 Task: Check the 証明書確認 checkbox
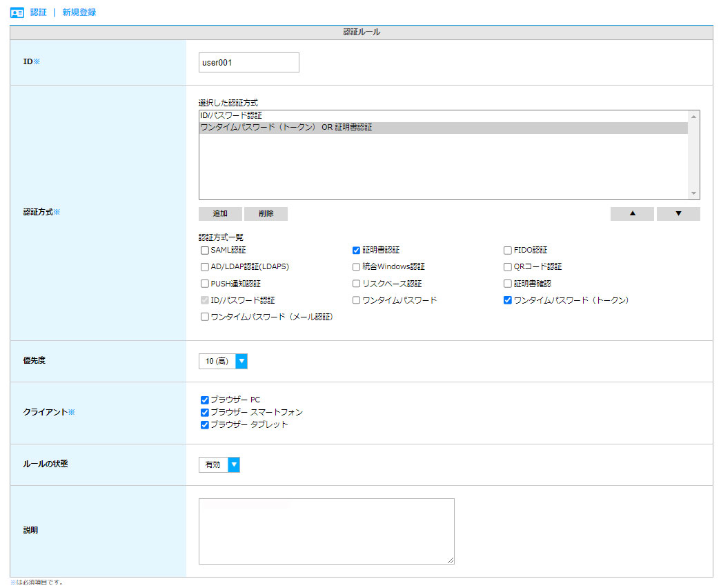508,284
